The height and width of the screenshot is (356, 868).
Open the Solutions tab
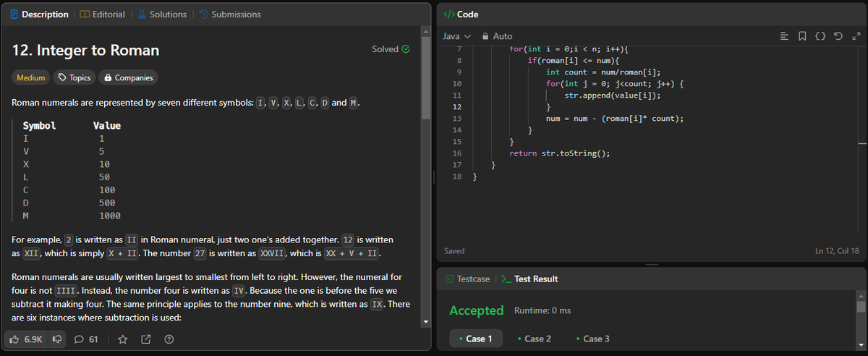pos(162,14)
